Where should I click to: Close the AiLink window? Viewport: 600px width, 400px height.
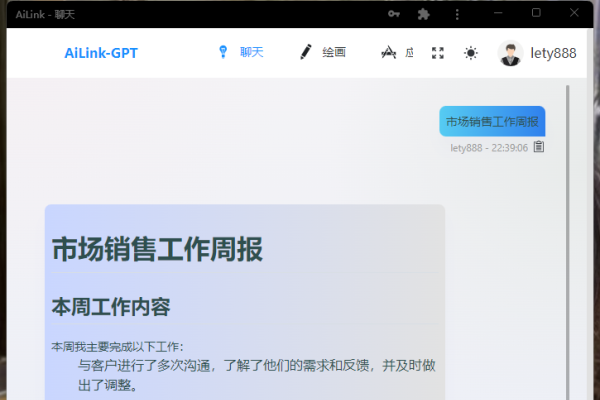tap(574, 13)
